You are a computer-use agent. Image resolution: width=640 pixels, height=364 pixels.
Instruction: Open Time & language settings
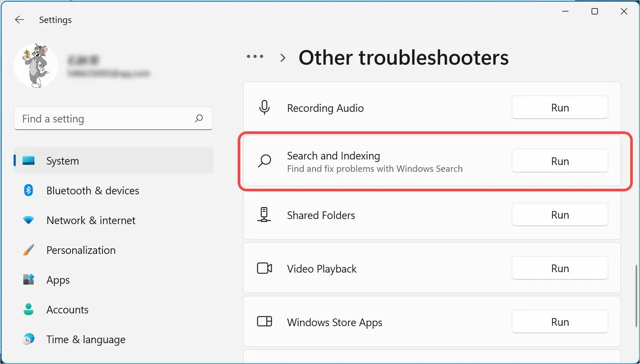pyautogui.click(x=113, y=339)
